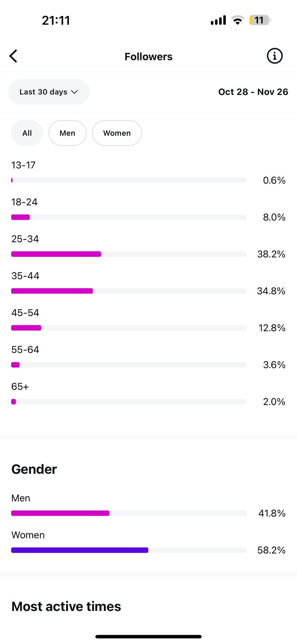Tap the Oct 28 - Nov 26 date range

(253, 92)
